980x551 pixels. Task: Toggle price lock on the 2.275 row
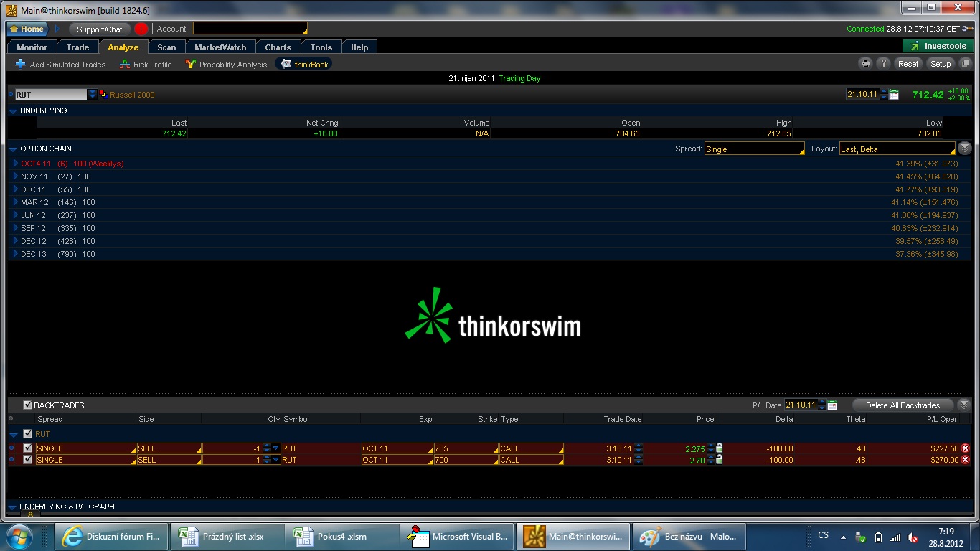click(x=720, y=448)
